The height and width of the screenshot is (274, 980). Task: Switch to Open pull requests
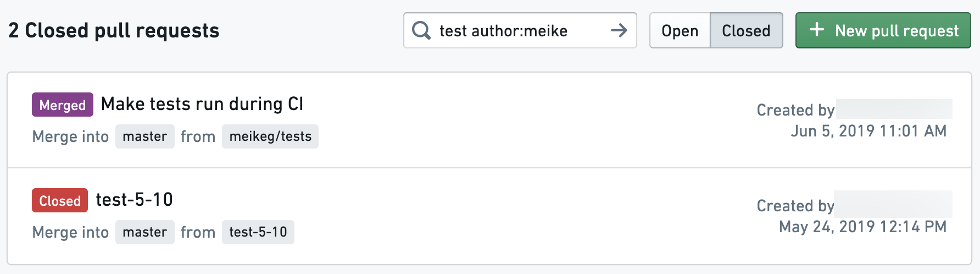pyautogui.click(x=680, y=30)
